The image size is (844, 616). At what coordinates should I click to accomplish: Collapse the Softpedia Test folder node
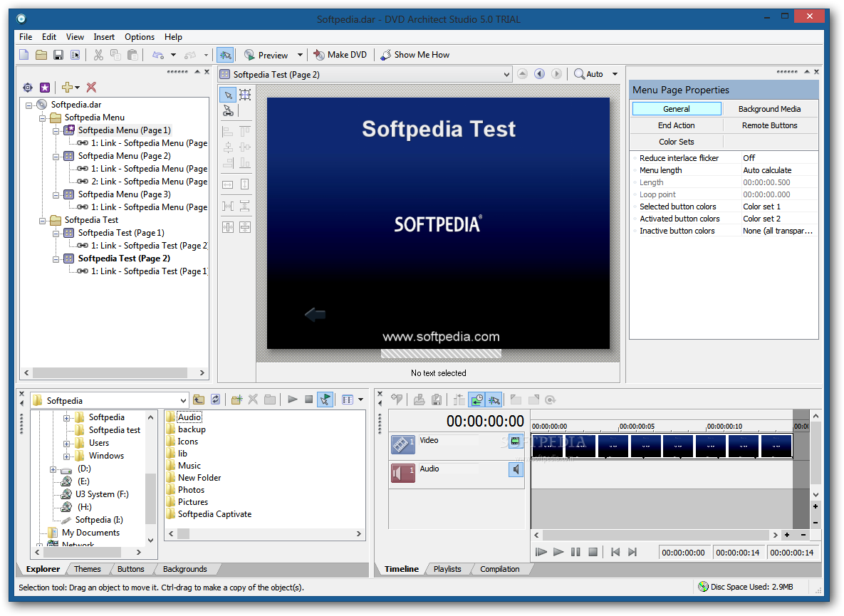coord(43,221)
